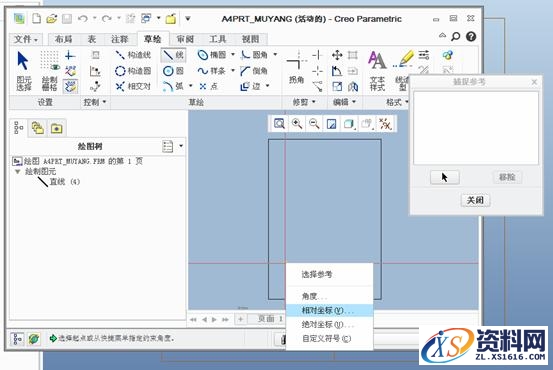
Task: Select the 弧 arc tool
Action: click(173, 86)
